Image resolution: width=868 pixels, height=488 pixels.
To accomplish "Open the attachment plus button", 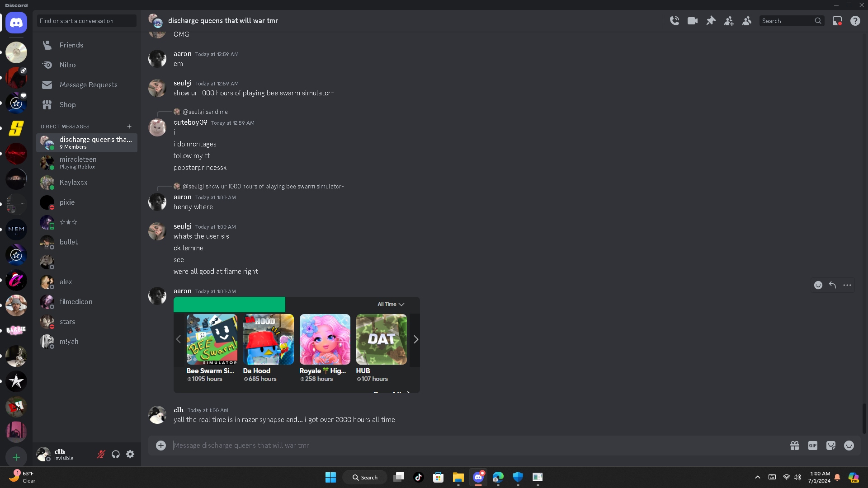I will (x=161, y=446).
